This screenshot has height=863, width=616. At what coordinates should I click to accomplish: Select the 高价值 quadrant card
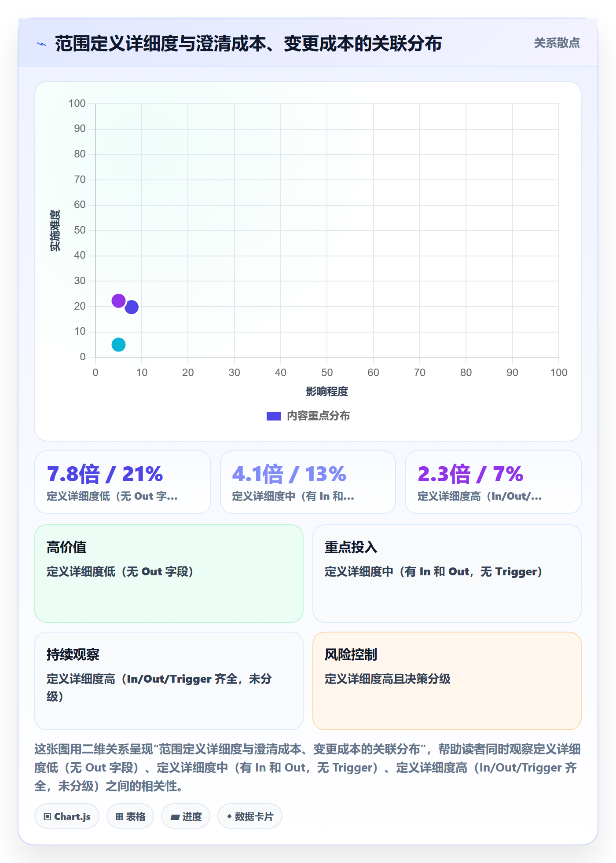tap(169, 574)
